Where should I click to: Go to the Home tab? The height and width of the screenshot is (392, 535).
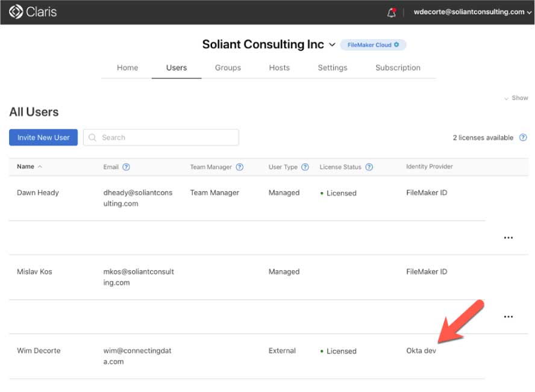[x=127, y=67]
